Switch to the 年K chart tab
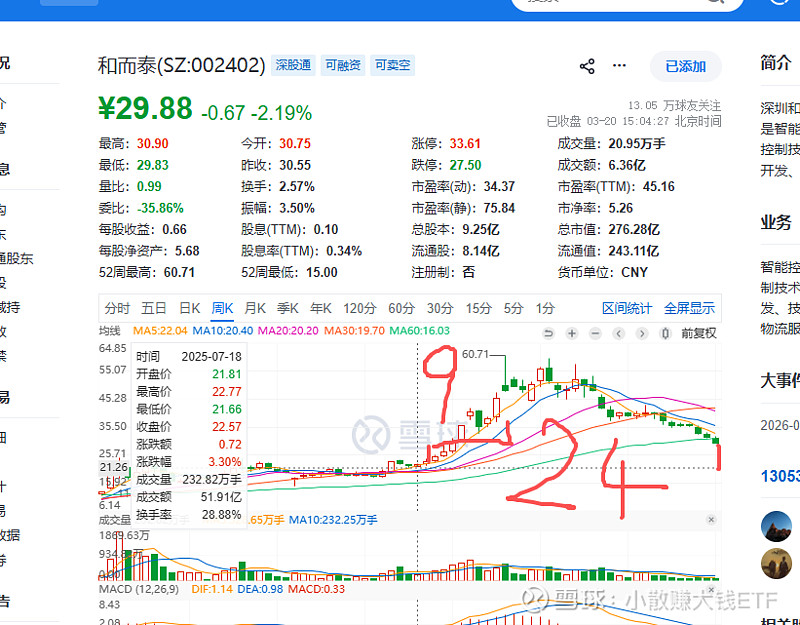800x625 pixels. click(x=320, y=308)
